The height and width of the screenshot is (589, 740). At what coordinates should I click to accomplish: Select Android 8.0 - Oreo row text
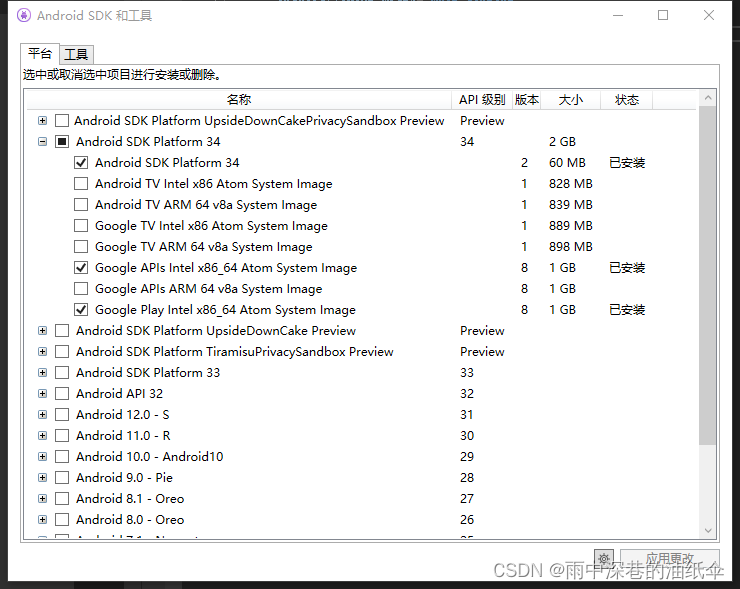pyautogui.click(x=130, y=520)
